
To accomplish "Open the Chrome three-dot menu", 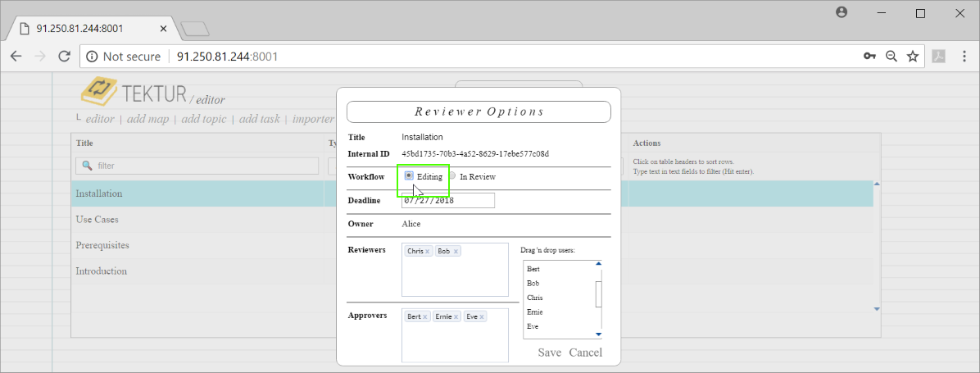I will pyautogui.click(x=963, y=57).
